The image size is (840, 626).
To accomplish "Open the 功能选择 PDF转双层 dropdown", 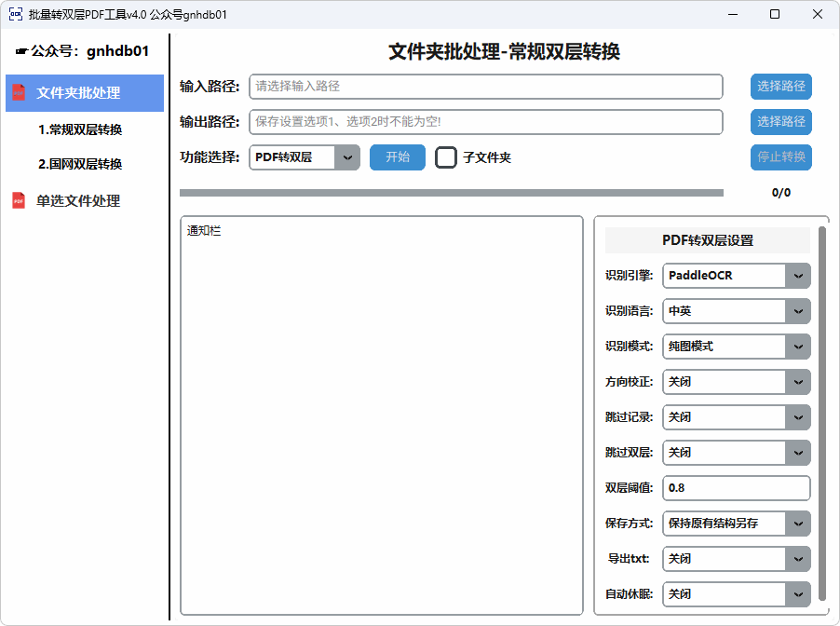I will coord(305,157).
